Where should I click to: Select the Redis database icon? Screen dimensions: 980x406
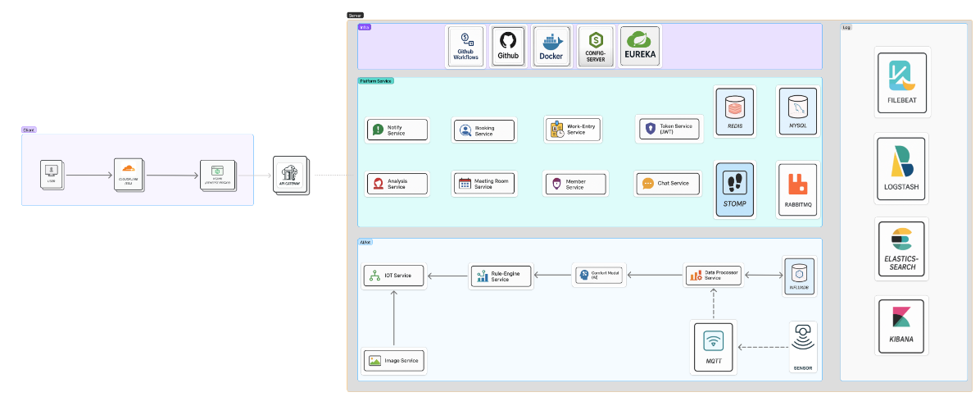click(x=735, y=105)
